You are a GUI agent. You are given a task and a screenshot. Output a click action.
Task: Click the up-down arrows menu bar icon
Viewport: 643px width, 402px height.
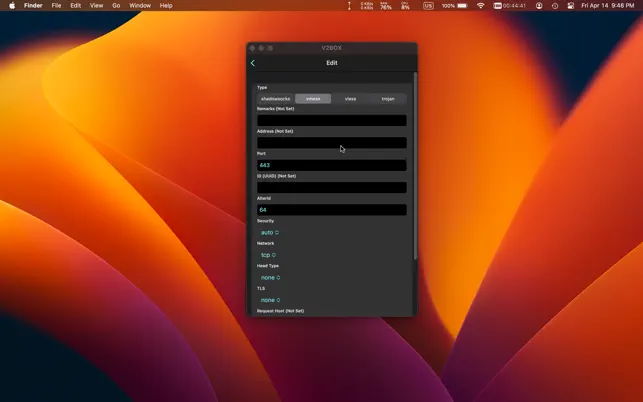[x=349, y=6]
